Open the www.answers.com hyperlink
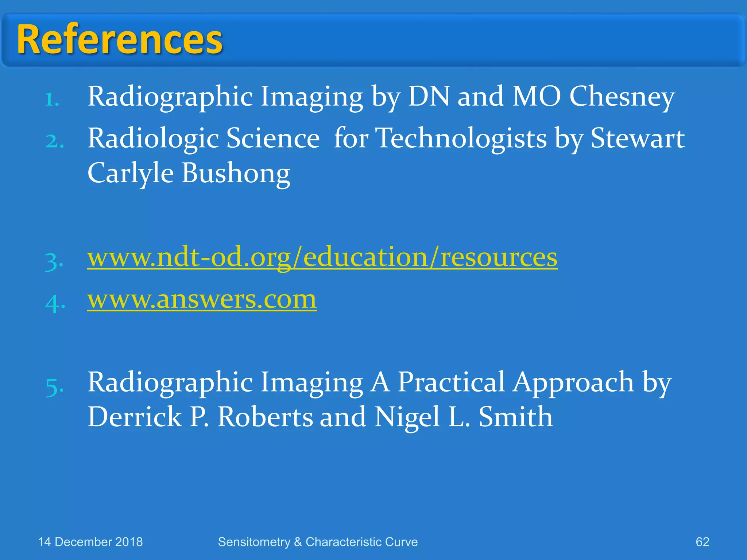The width and height of the screenshot is (747, 560). [202, 300]
